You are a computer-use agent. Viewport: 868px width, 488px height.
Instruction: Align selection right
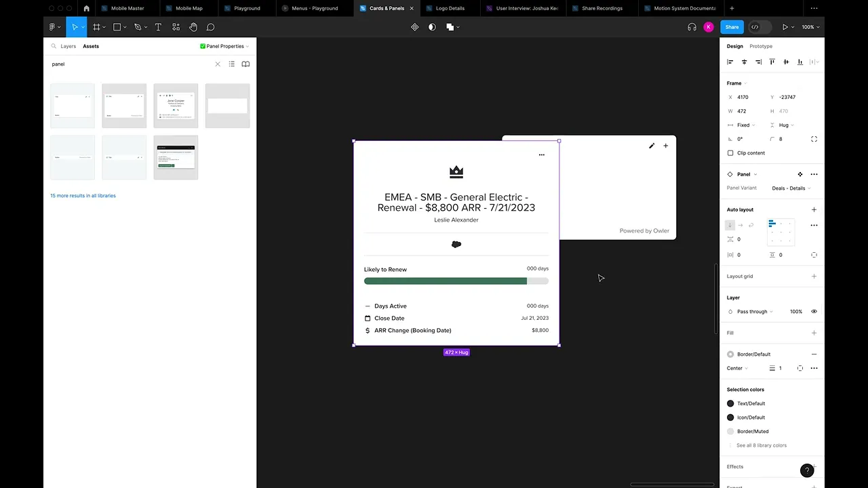[758, 62]
